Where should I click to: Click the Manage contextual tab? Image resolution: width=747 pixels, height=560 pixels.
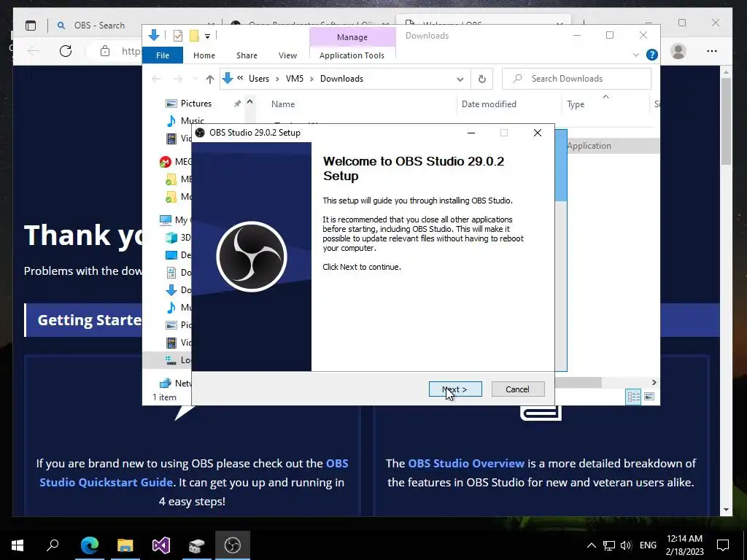pyautogui.click(x=352, y=37)
